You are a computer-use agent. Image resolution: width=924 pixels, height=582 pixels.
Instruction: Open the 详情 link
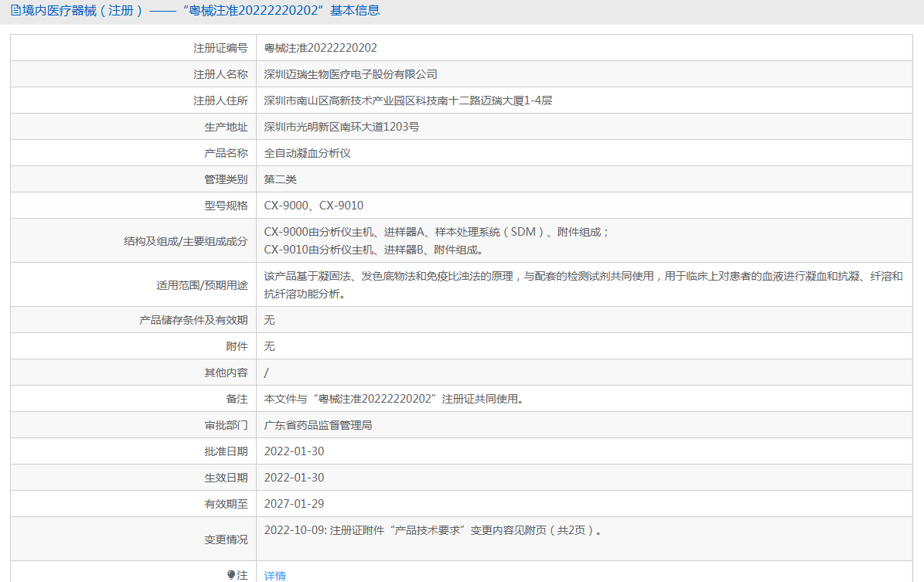[x=274, y=576]
